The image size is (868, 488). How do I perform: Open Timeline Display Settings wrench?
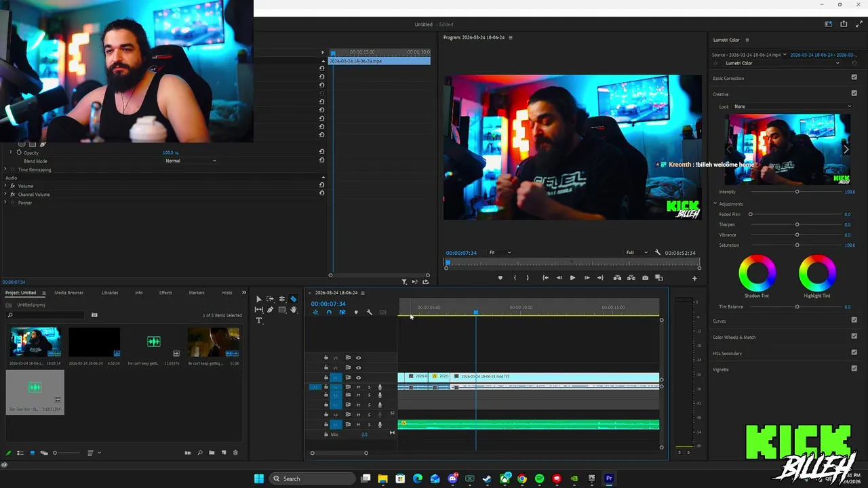(370, 312)
